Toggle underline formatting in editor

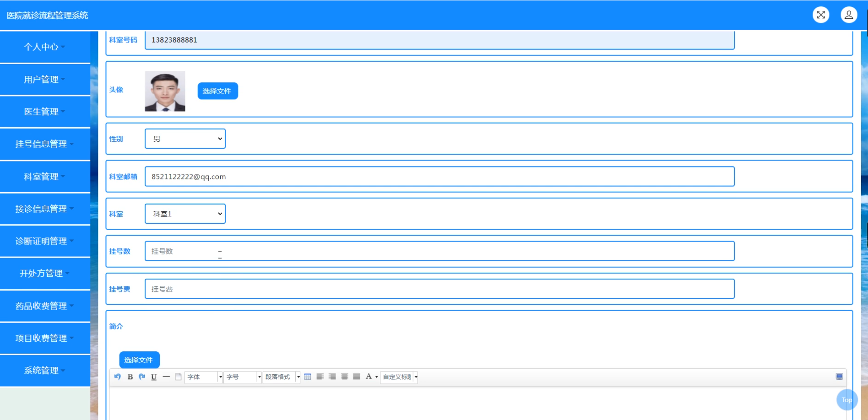154,377
